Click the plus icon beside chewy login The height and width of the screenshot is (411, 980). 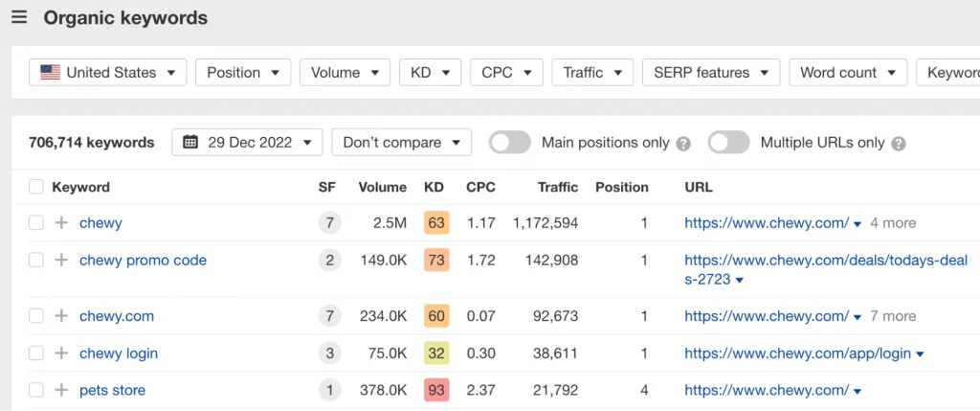[x=61, y=354]
